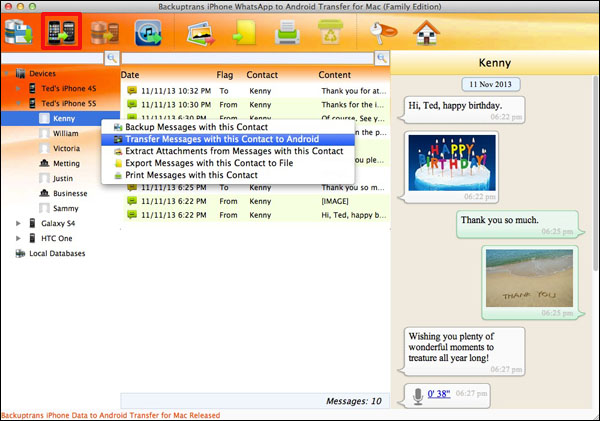Click the export to file yellow page icon
Screen dimensions: 600x421
click(x=244, y=33)
